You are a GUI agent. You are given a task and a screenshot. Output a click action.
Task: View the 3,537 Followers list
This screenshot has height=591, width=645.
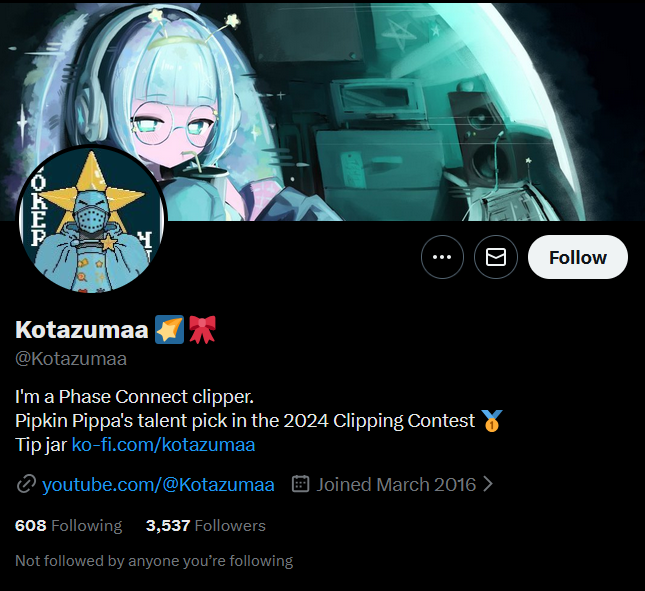click(x=206, y=526)
